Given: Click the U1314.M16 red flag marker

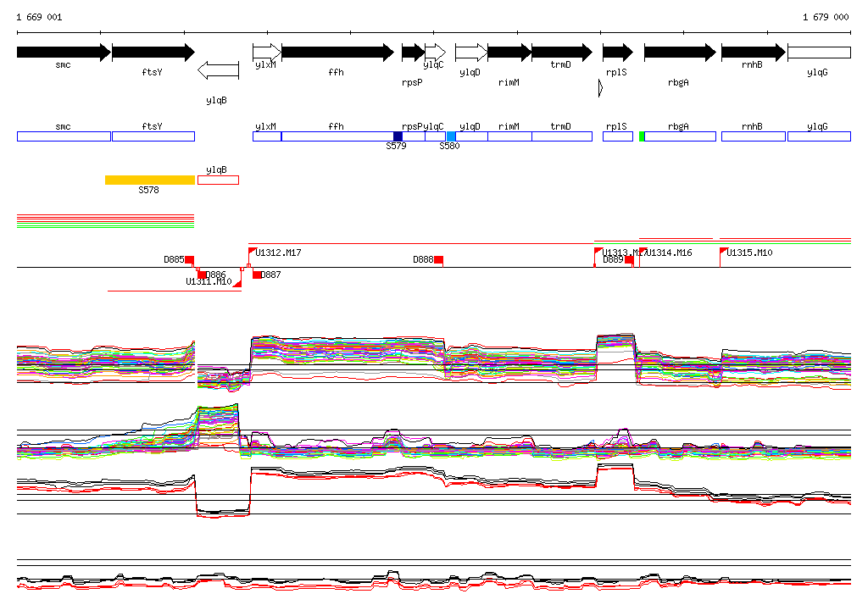Looking at the screenshot, I should [643, 251].
